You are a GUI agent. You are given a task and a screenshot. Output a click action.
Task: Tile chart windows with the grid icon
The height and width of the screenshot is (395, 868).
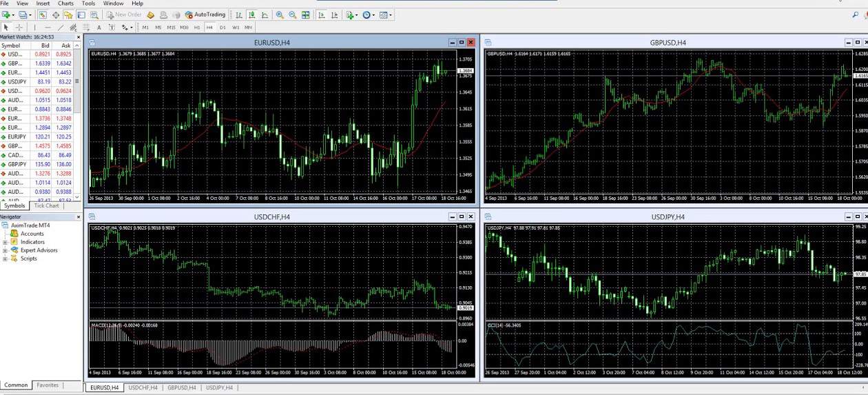(305, 14)
